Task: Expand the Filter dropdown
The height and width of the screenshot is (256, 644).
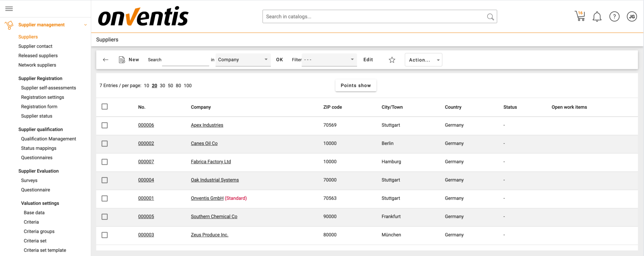Action: pos(329,60)
